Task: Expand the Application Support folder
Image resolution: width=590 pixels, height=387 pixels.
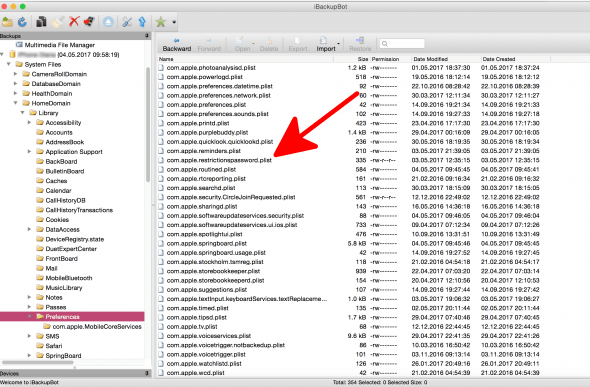Action: coord(29,152)
